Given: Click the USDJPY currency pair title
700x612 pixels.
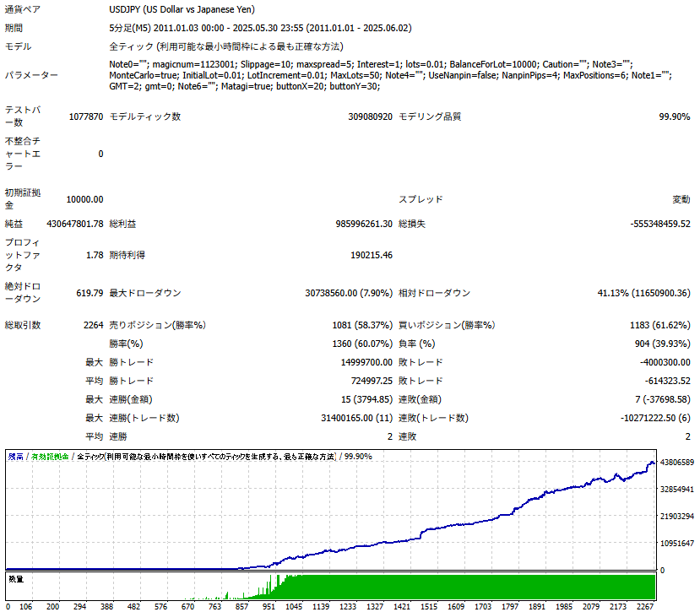Looking at the screenshot, I should tap(182, 9).
